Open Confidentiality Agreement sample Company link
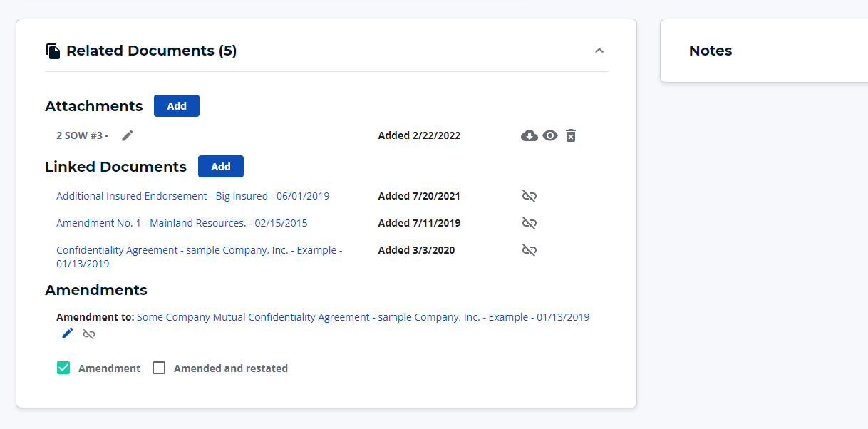The width and height of the screenshot is (868, 429). (x=200, y=257)
